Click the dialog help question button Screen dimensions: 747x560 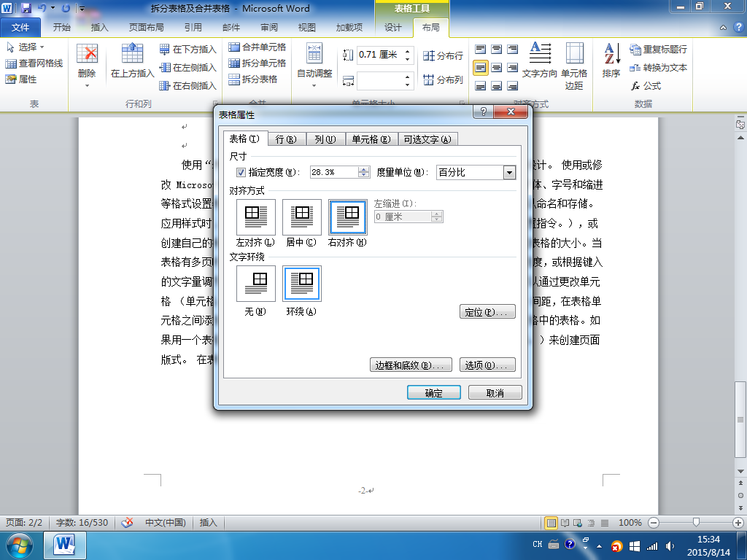coord(484,112)
